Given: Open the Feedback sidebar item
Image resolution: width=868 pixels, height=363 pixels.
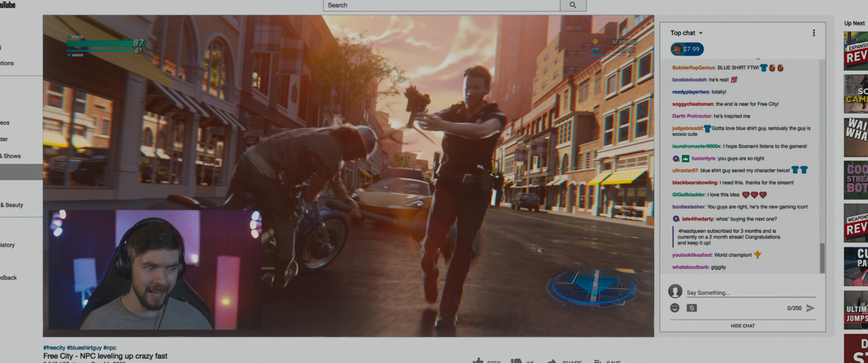Looking at the screenshot, I should pyautogui.click(x=8, y=278).
